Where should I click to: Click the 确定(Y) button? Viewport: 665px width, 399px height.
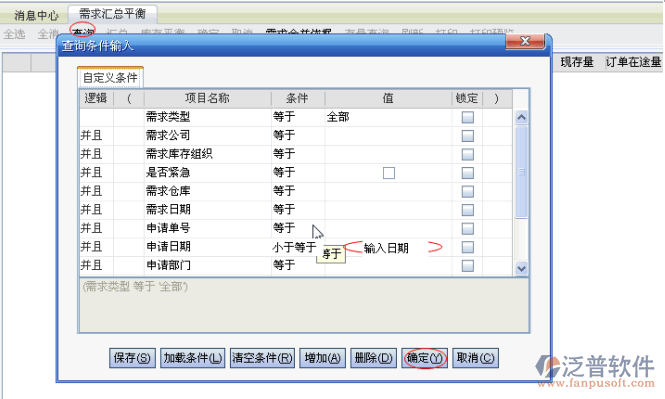coord(425,358)
